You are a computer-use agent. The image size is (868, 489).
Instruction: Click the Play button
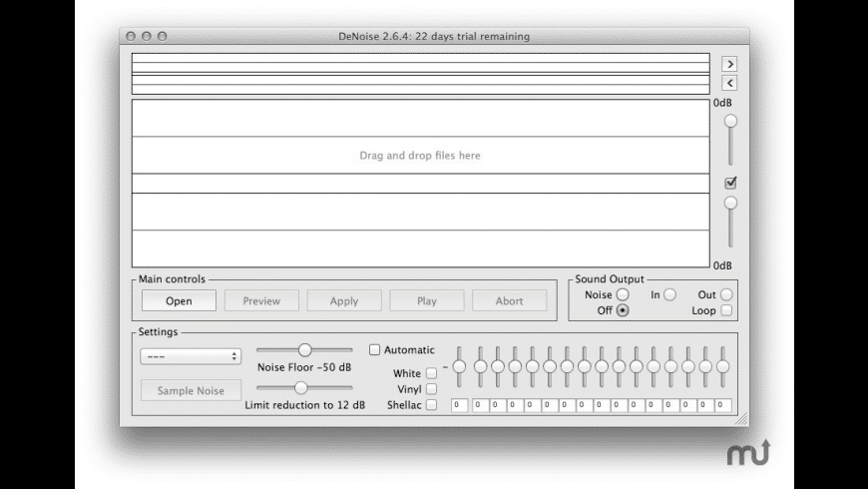[426, 300]
